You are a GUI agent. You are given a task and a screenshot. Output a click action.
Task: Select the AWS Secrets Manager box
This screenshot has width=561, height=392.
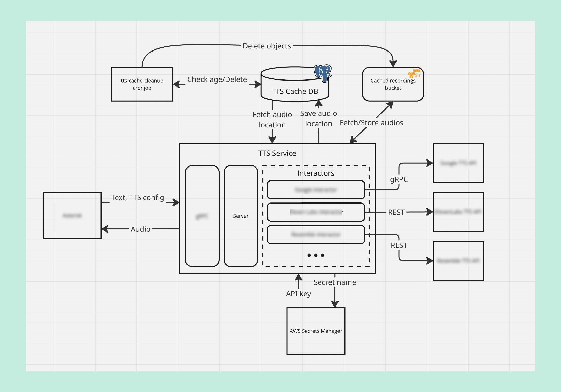click(x=316, y=331)
